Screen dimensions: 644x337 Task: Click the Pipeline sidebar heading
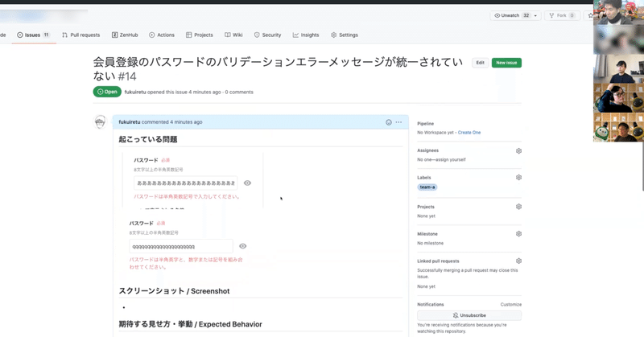[426, 124]
